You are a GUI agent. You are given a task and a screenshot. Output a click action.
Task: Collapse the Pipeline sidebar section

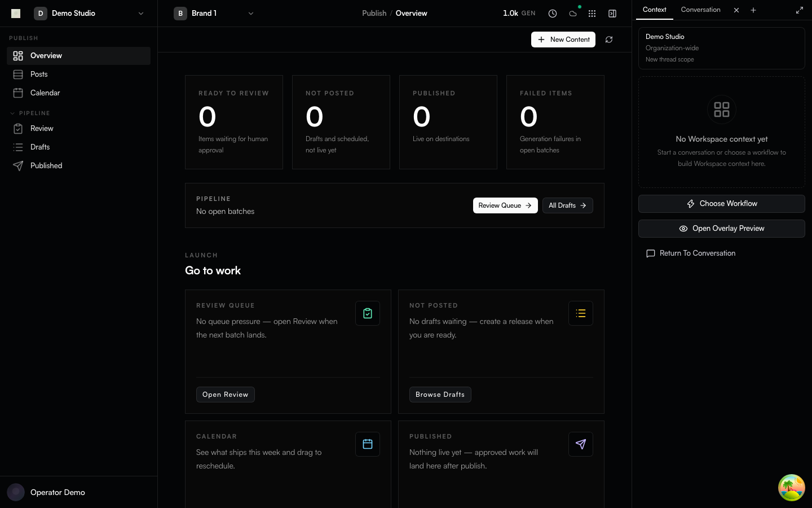30,113
